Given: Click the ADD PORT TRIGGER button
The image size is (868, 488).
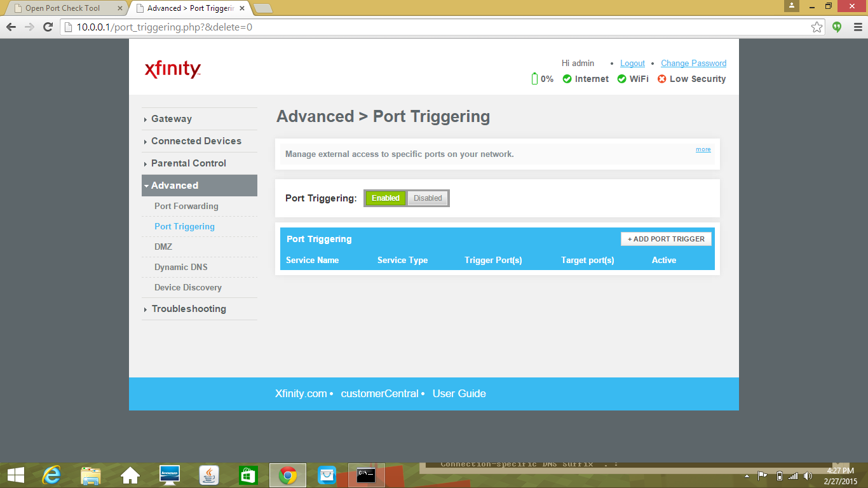Looking at the screenshot, I should coord(666,238).
